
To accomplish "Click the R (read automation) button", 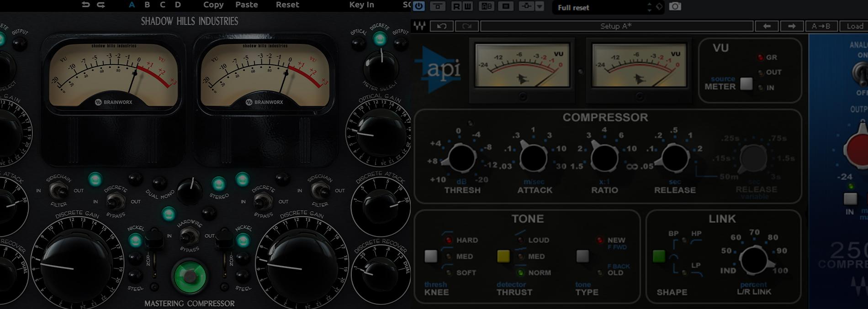I will click(456, 6).
